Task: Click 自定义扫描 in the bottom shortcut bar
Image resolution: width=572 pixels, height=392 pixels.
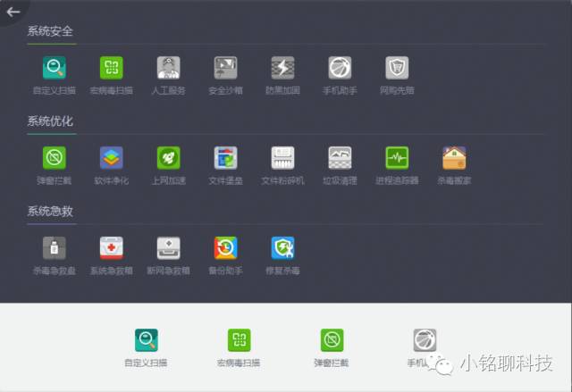Action: tap(147, 340)
